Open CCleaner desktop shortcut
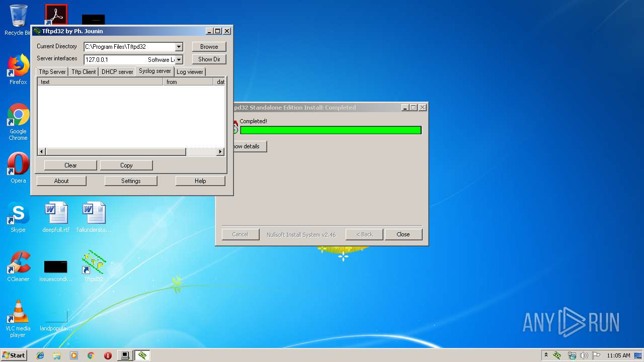Screen dimensions: 644x362 [18, 266]
